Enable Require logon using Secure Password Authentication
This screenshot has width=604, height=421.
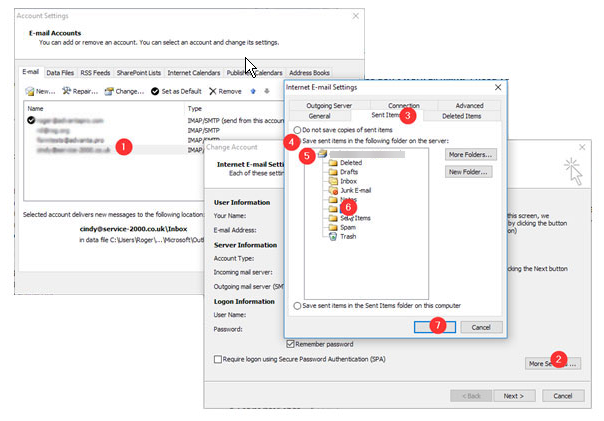click(218, 359)
